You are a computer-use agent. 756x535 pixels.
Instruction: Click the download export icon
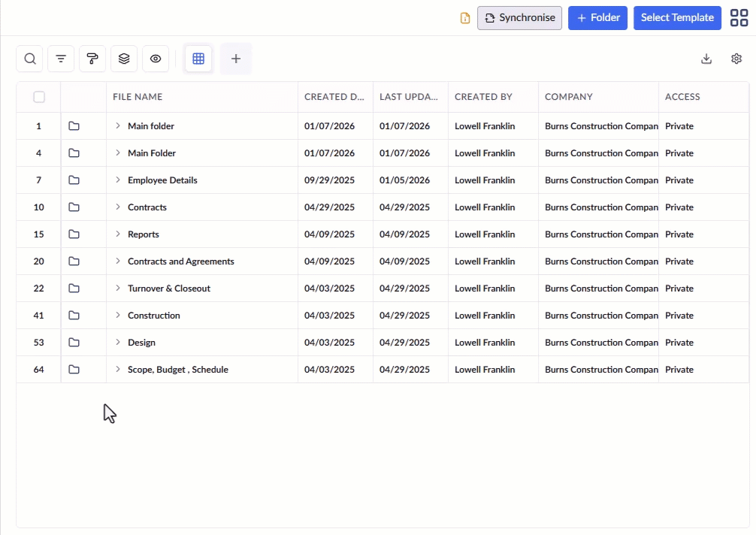(706, 59)
